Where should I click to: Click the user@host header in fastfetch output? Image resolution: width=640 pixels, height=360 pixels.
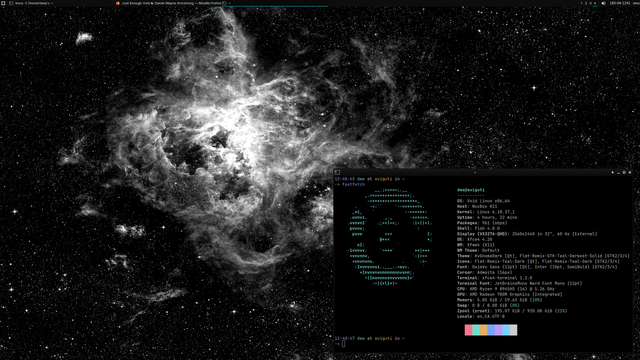[471, 190]
